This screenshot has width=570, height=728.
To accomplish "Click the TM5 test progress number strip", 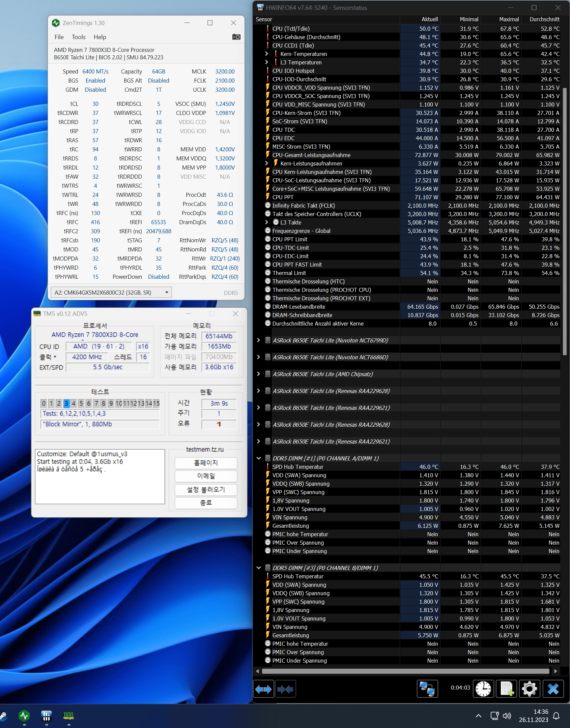I will (100, 403).
